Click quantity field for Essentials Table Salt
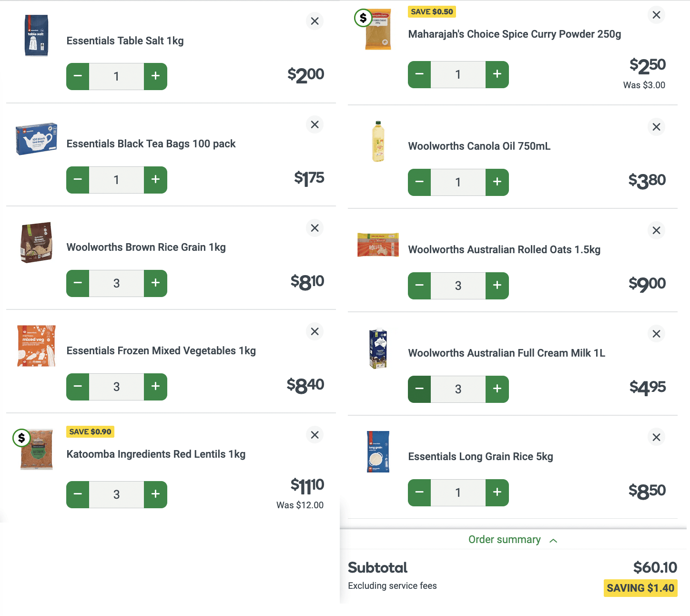690x616 pixels. (x=116, y=76)
